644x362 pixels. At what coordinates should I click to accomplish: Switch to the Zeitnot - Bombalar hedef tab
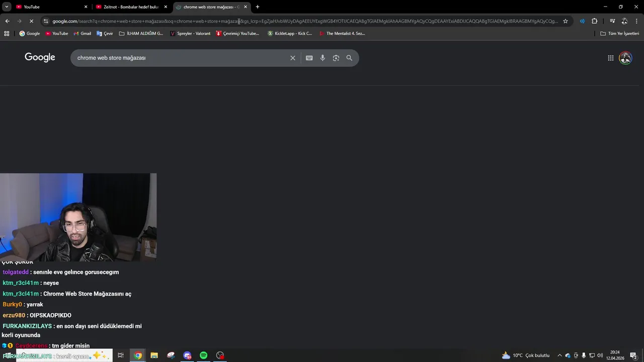pos(131,7)
